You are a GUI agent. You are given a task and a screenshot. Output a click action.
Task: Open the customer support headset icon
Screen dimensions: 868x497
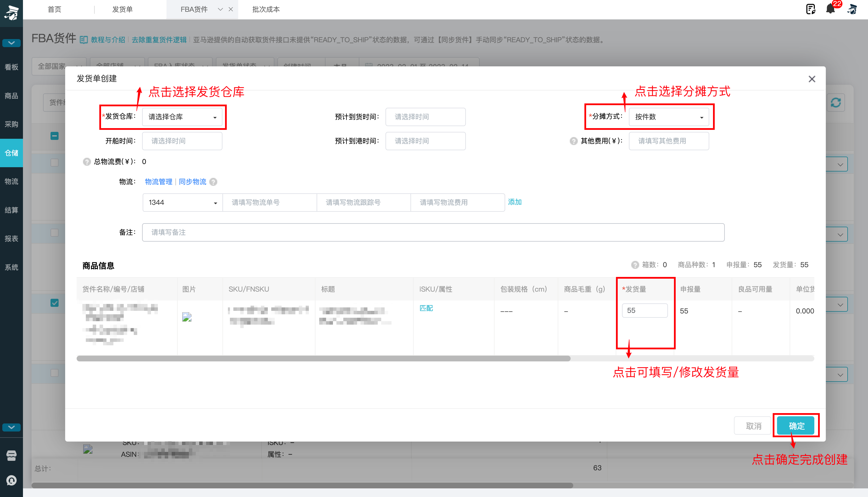[x=11, y=480]
